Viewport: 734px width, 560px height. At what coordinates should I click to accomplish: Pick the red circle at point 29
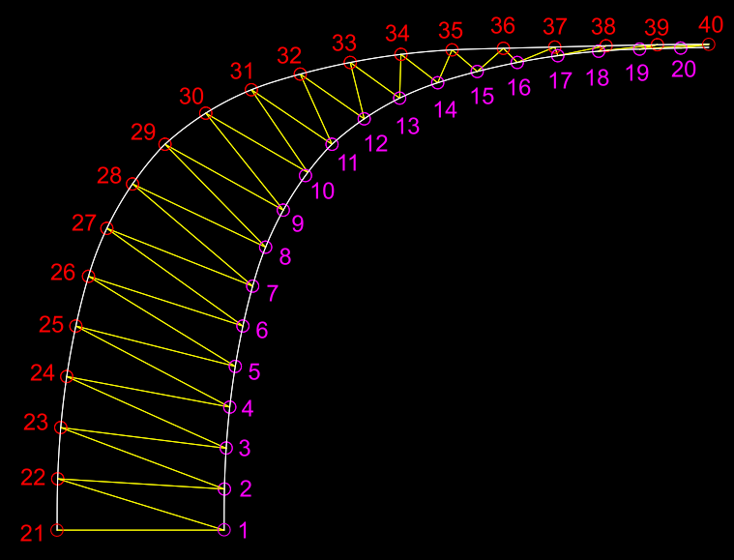coord(164,145)
